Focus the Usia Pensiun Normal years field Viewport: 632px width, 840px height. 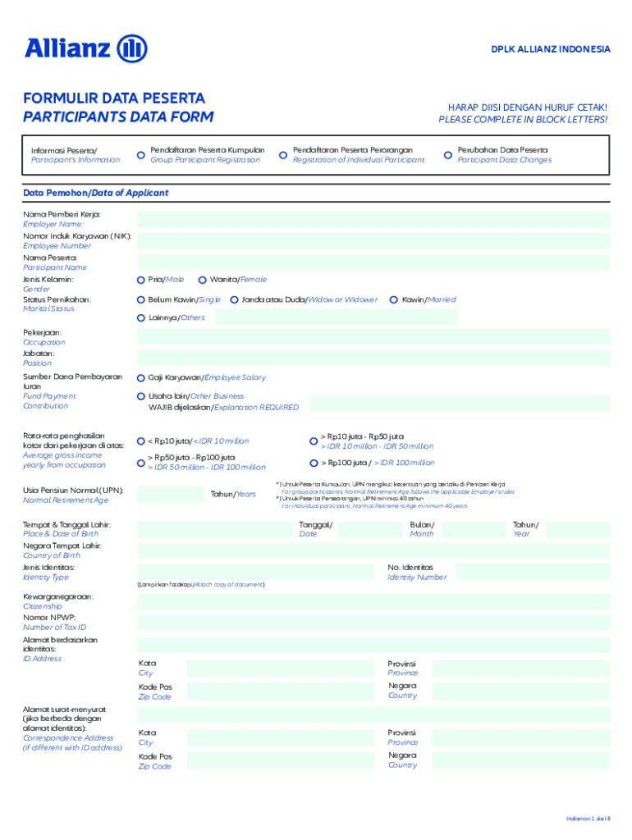(x=172, y=494)
